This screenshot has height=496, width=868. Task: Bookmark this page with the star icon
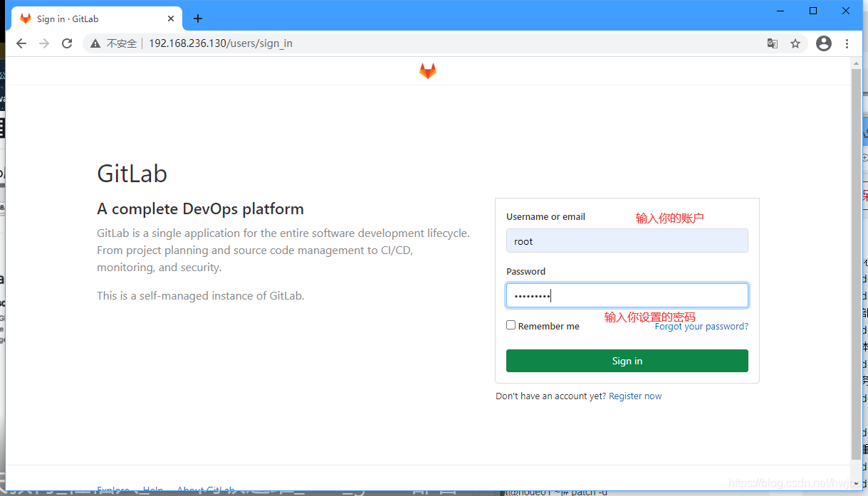(x=795, y=43)
